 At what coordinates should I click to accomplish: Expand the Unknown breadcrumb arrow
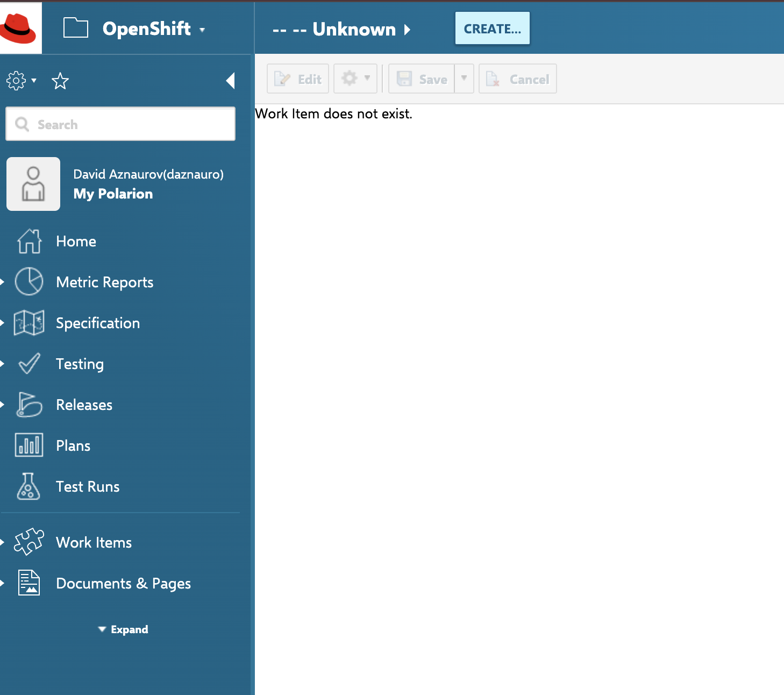tap(407, 30)
